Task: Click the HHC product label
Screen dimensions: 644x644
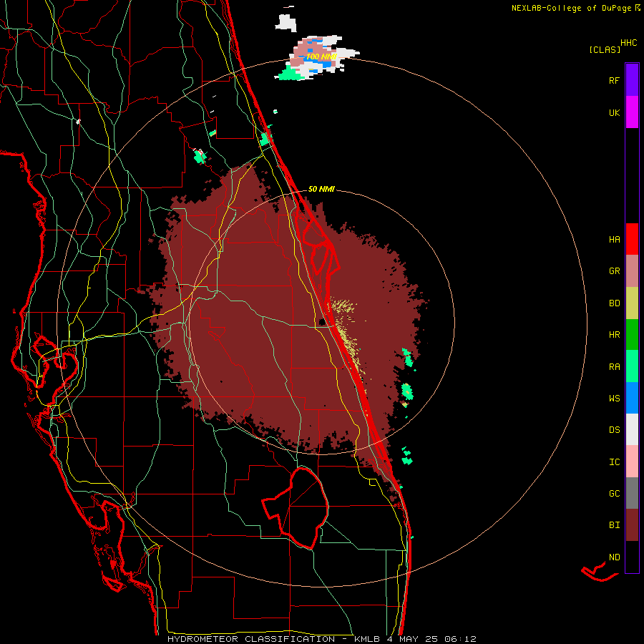Action: (x=629, y=43)
